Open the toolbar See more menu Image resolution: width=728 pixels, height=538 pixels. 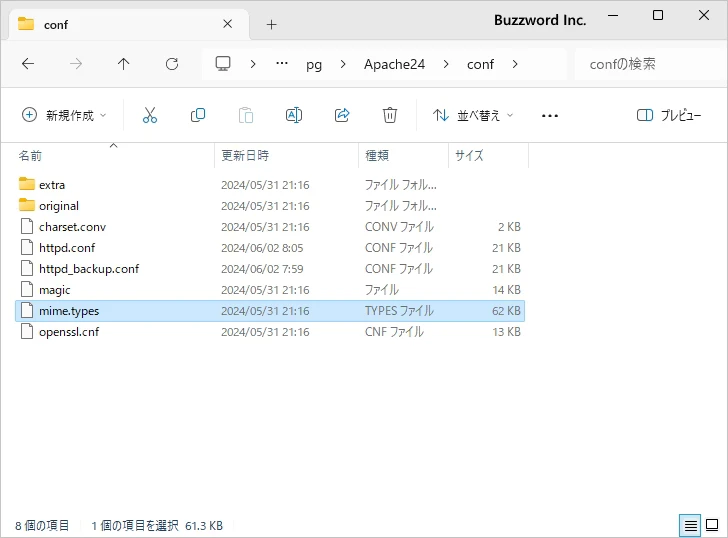coord(550,115)
